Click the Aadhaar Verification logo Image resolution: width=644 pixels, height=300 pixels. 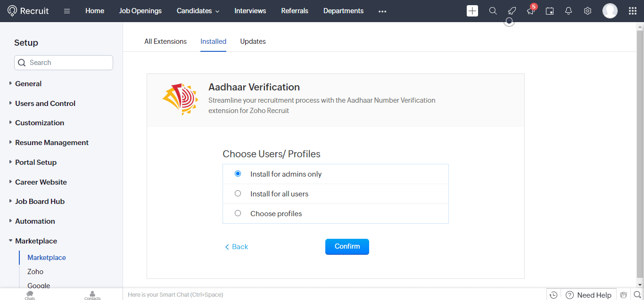click(180, 99)
